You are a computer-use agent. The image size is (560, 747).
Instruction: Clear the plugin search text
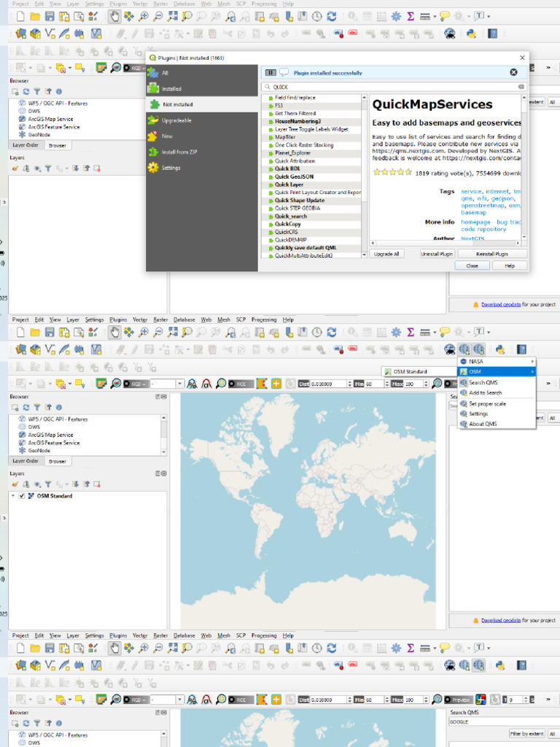[x=521, y=87]
